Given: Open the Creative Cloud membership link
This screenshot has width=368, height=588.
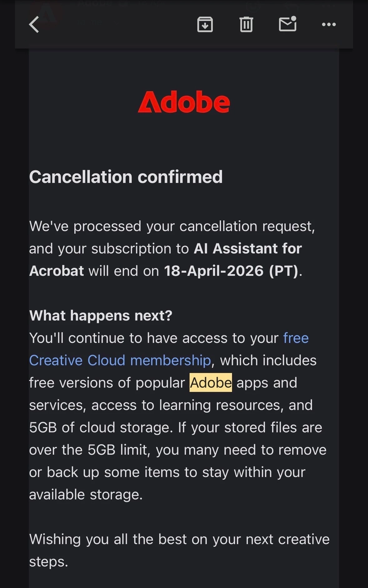Looking at the screenshot, I should (x=120, y=360).
